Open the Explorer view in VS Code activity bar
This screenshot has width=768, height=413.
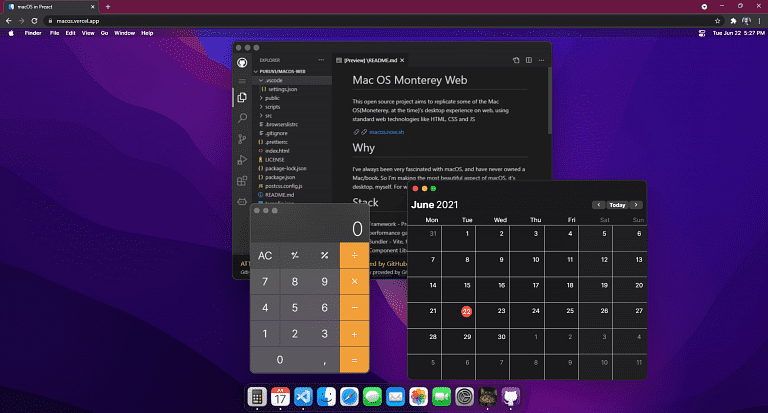(242, 97)
